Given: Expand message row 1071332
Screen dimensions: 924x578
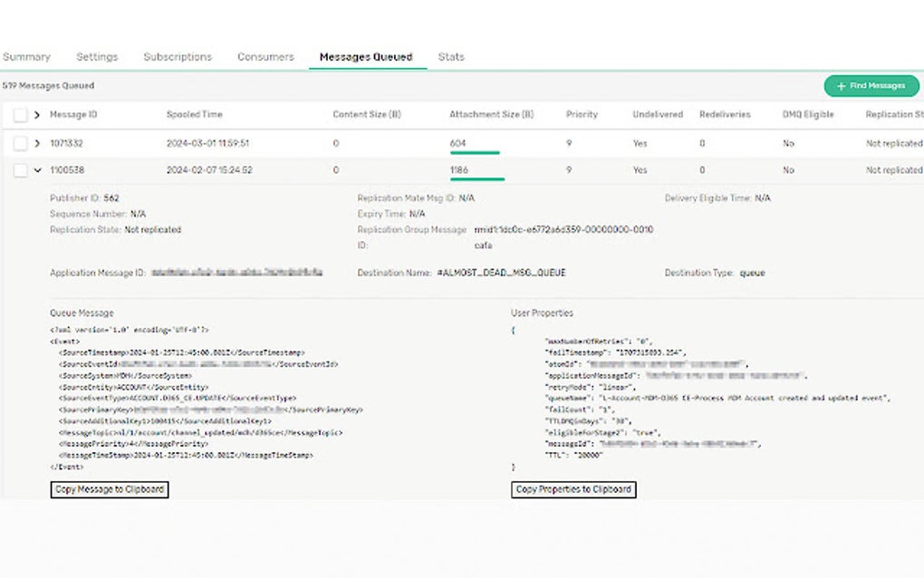Looking at the screenshot, I should pos(37,143).
